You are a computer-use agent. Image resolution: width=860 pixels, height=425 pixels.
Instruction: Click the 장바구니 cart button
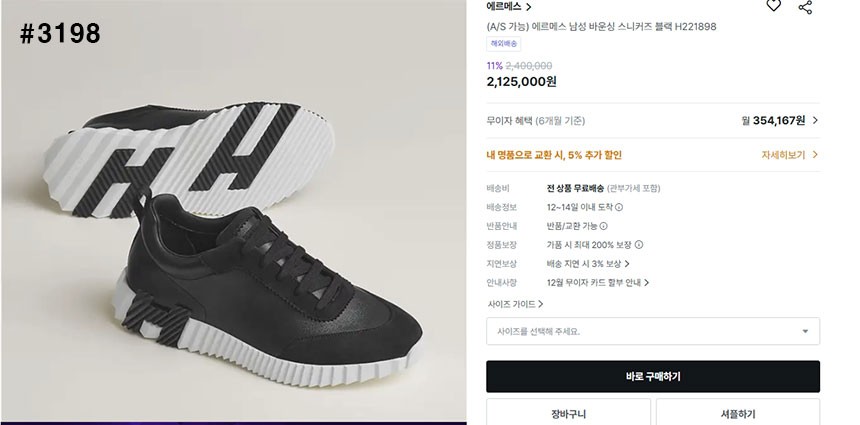point(567,414)
